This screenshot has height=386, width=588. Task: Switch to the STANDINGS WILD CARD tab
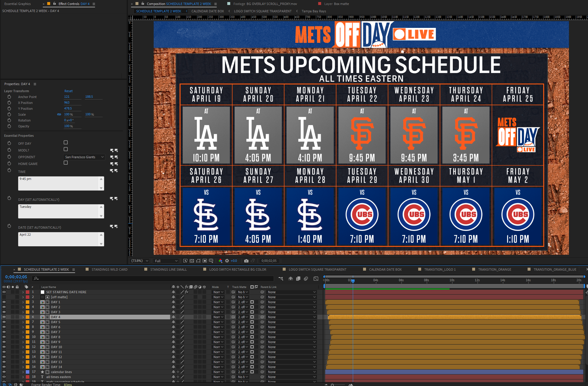click(109, 269)
